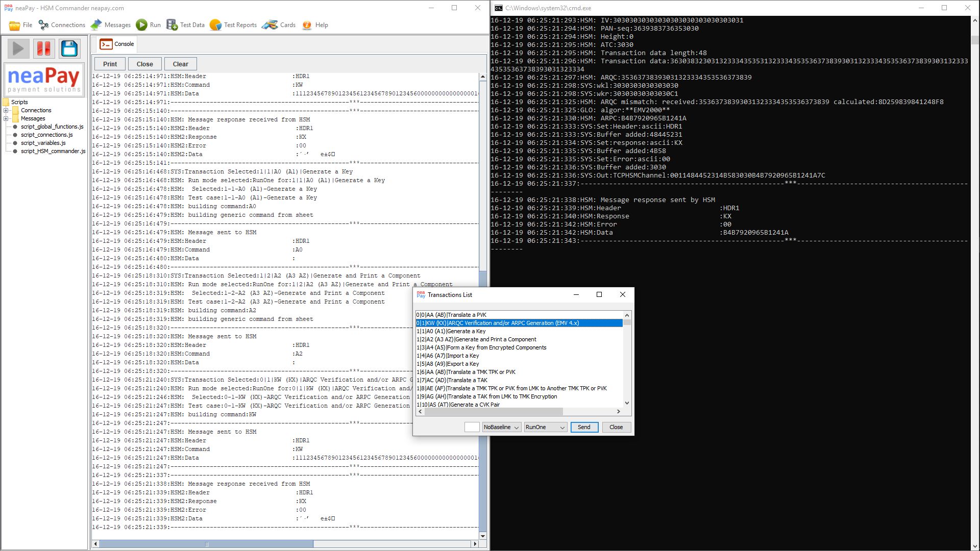The height and width of the screenshot is (551, 980).
Task: Select 'Generate and Print a Component' row
Action: click(519, 339)
